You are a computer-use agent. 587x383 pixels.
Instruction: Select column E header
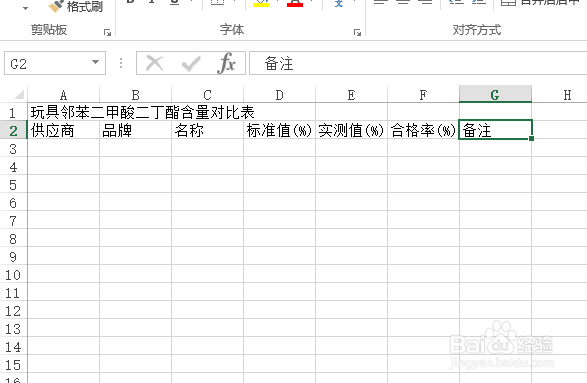point(352,94)
